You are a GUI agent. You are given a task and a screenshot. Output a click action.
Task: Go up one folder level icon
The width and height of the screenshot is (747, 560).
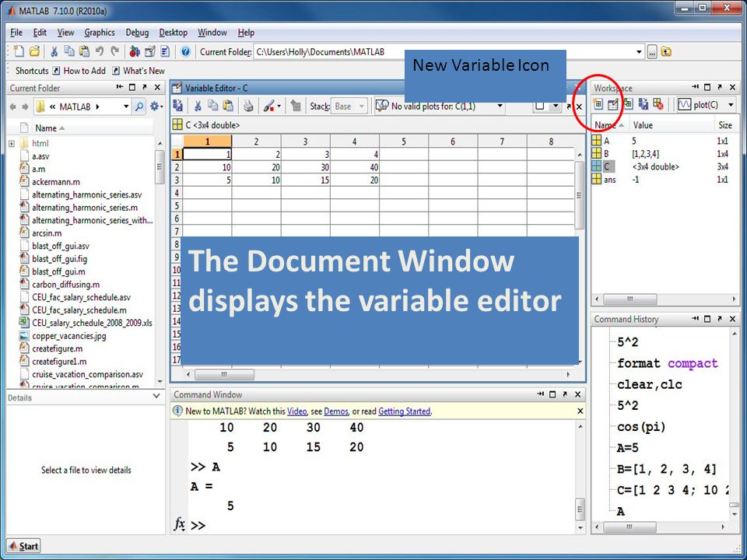pos(666,52)
